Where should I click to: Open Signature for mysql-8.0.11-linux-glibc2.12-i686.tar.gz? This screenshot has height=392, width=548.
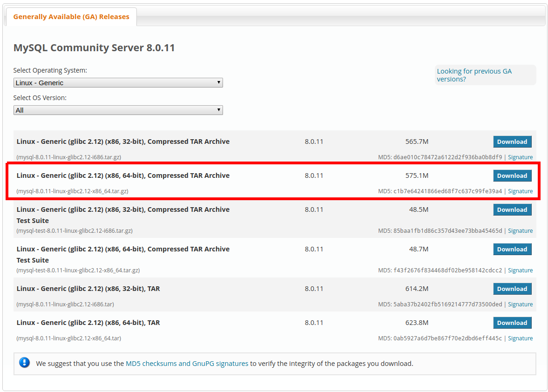pyautogui.click(x=520, y=157)
